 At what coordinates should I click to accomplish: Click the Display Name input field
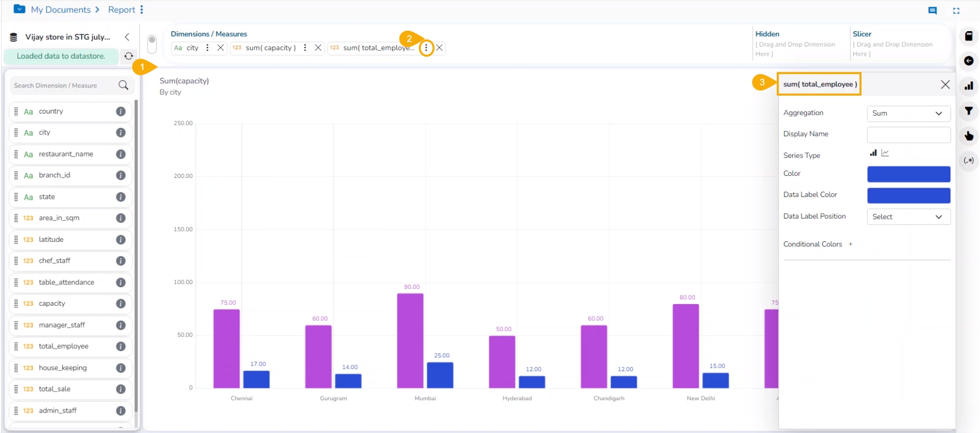(908, 134)
